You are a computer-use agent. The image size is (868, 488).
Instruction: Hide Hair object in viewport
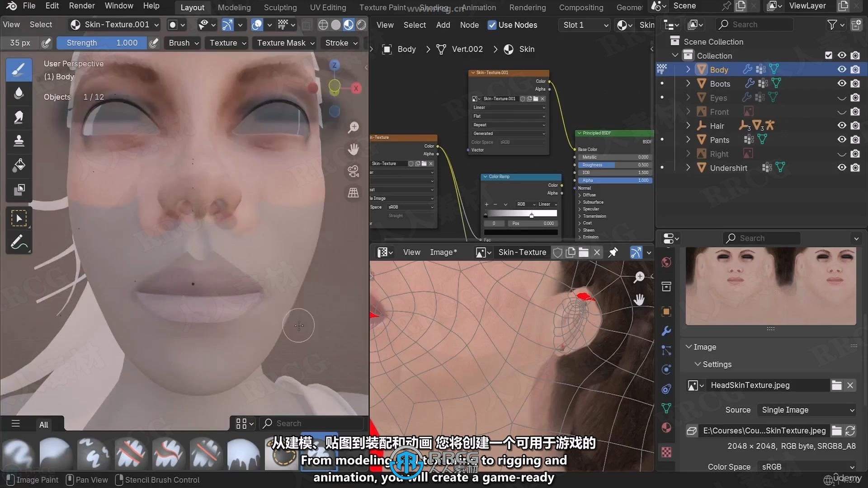tap(841, 126)
